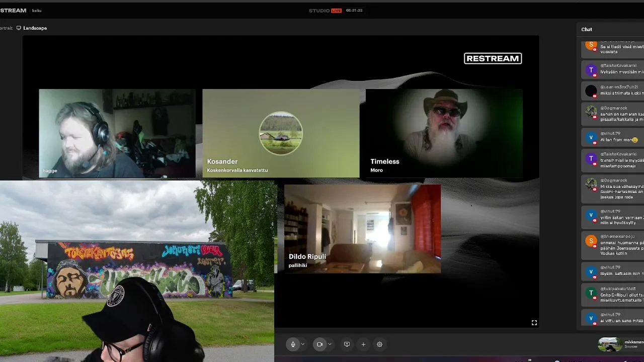This screenshot has height=362, width=644.
Task: Open @vihuti79's 'Ai ten from man' message
Action: [x=613, y=137]
